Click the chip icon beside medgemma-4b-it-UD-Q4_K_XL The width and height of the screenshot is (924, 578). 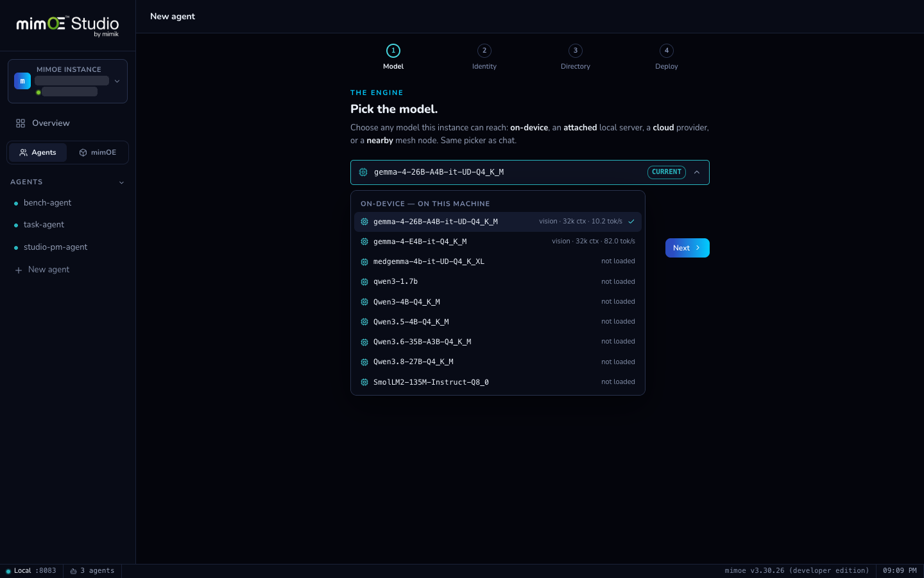(364, 262)
